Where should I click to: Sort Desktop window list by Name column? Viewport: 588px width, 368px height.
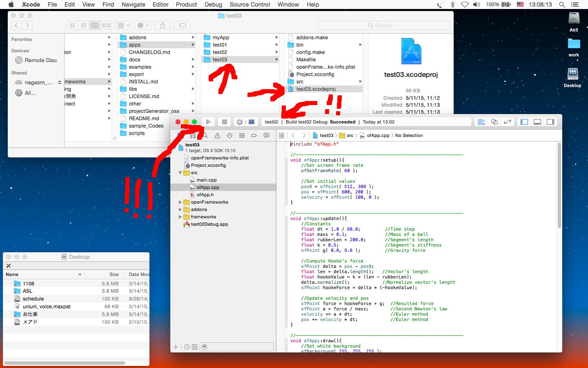click(x=44, y=274)
